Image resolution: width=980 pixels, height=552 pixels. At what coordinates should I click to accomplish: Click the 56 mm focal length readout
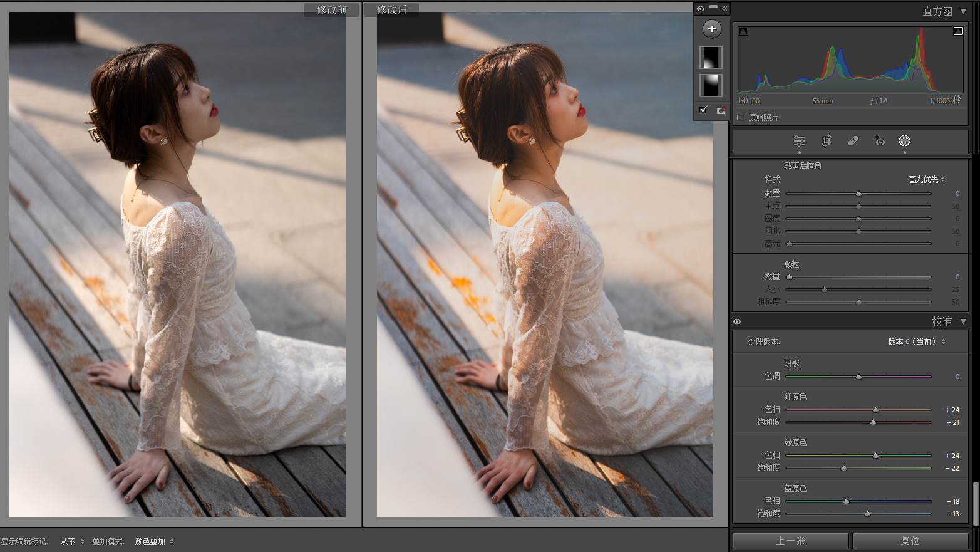click(x=823, y=101)
